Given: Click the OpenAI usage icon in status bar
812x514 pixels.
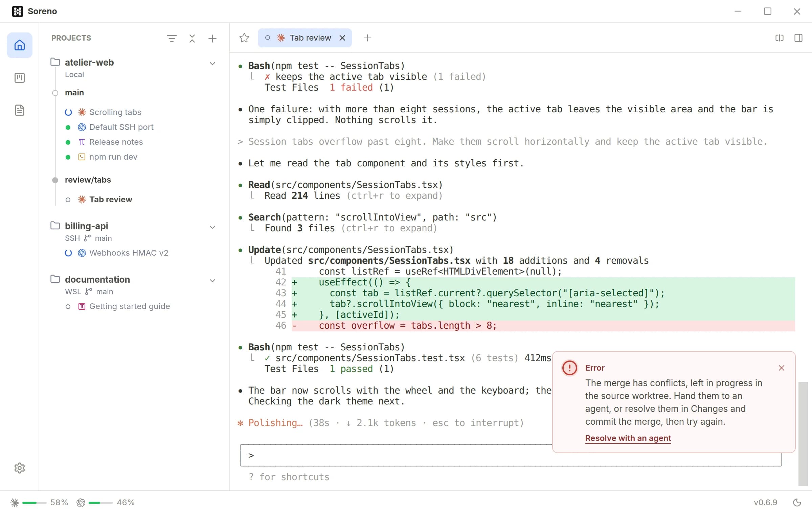Looking at the screenshot, I should [x=81, y=503].
